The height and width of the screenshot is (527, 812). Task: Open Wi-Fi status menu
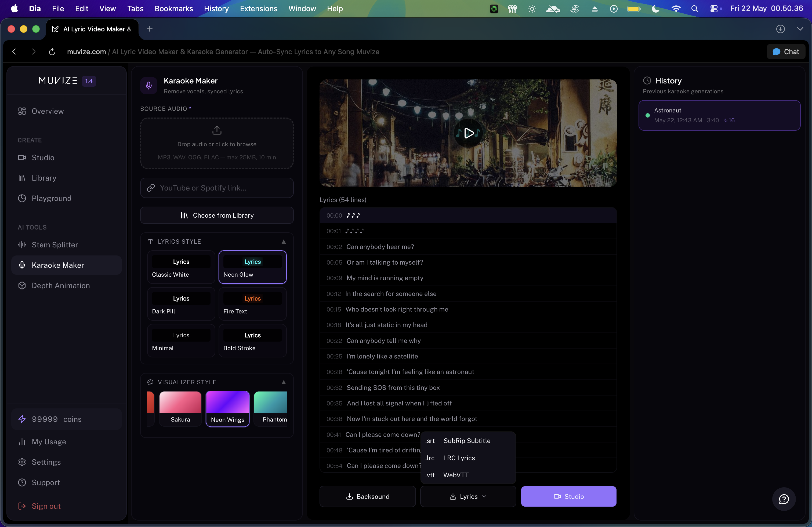coord(676,9)
